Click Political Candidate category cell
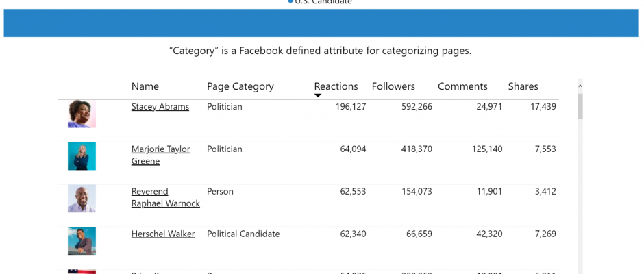The width and height of the screenshot is (644, 274). [x=243, y=234]
